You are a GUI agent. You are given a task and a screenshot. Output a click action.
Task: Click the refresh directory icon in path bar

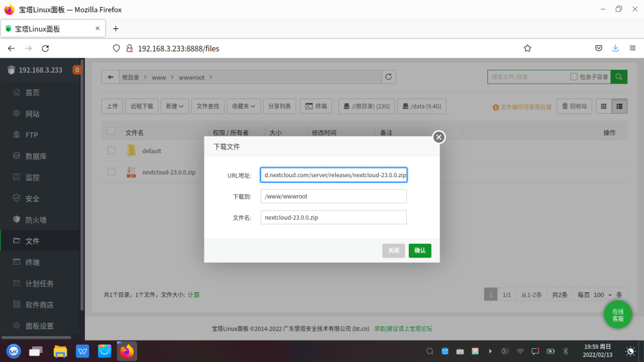(x=389, y=77)
